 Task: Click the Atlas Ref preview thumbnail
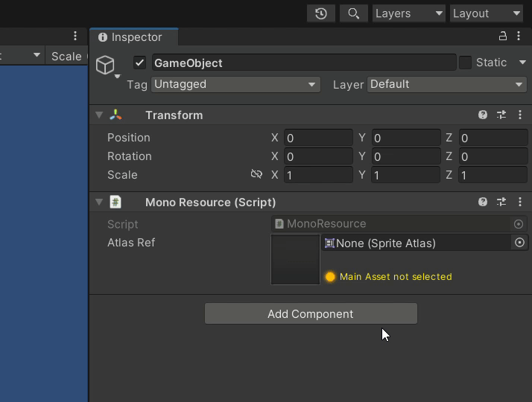click(295, 260)
